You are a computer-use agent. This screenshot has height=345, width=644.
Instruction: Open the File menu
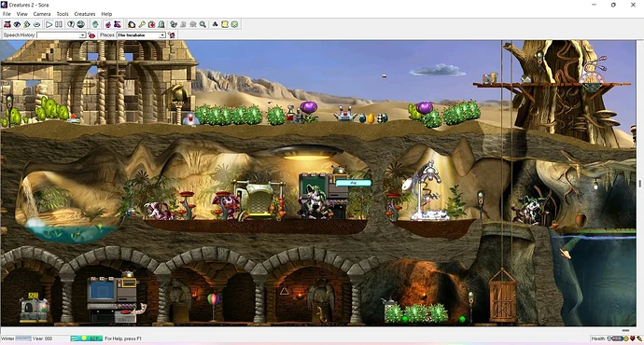[7, 14]
